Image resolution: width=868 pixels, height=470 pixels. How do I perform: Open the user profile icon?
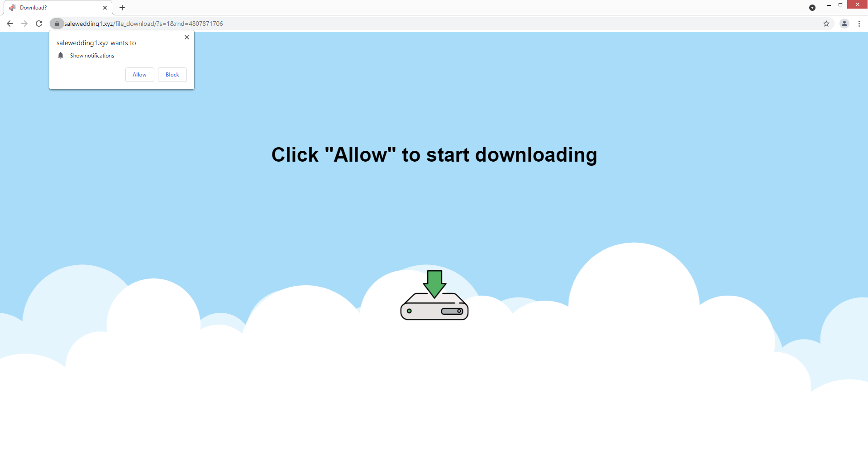point(844,24)
